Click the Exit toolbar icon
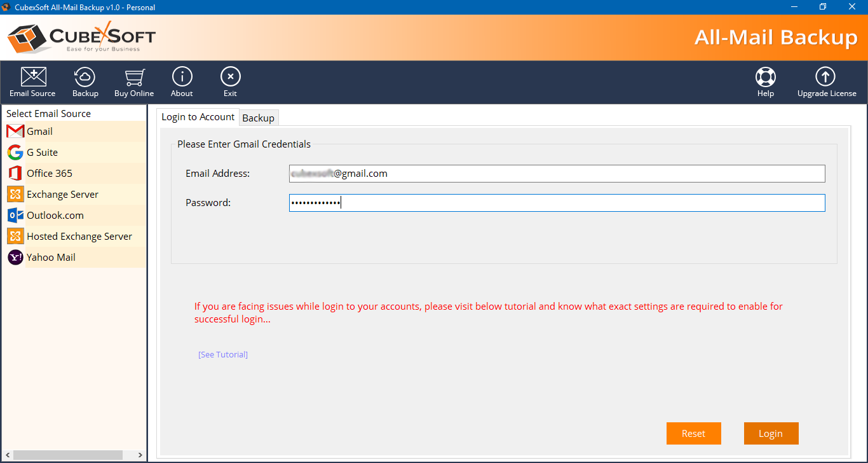This screenshot has height=463, width=868. pos(230,78)
